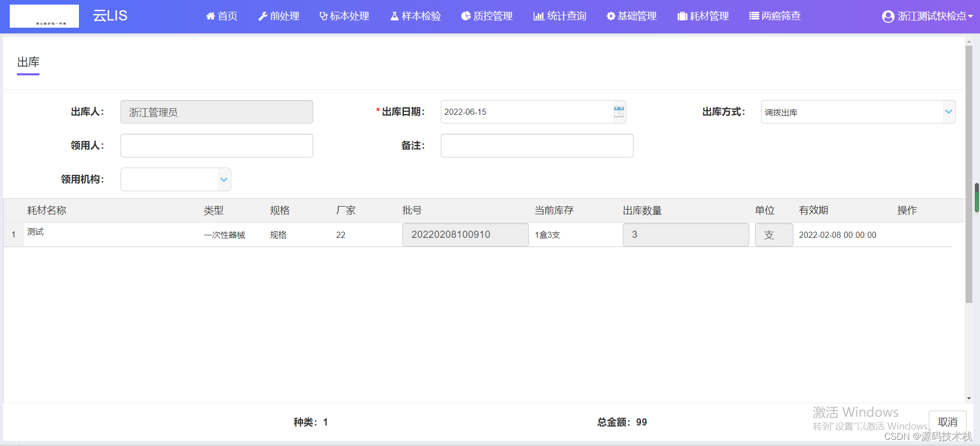Click the 操作 column header
The height and width of the screenshot is (446, 980).
click(x=907, y=210)
